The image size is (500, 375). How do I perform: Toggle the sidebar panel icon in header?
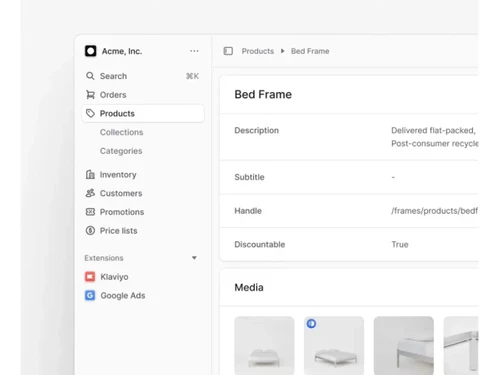[228, 51]
